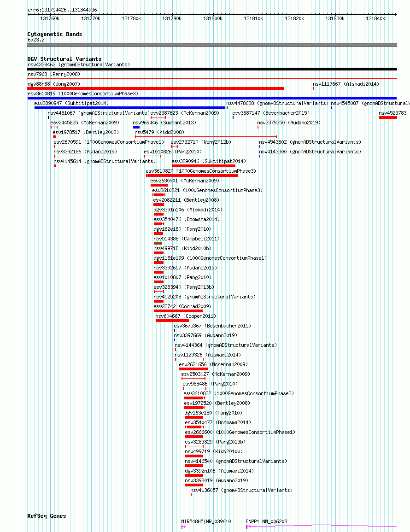Select the nsv7968 (Perry2008) variant
Viewport: 410px width, 532px height.
click(54, 74)
